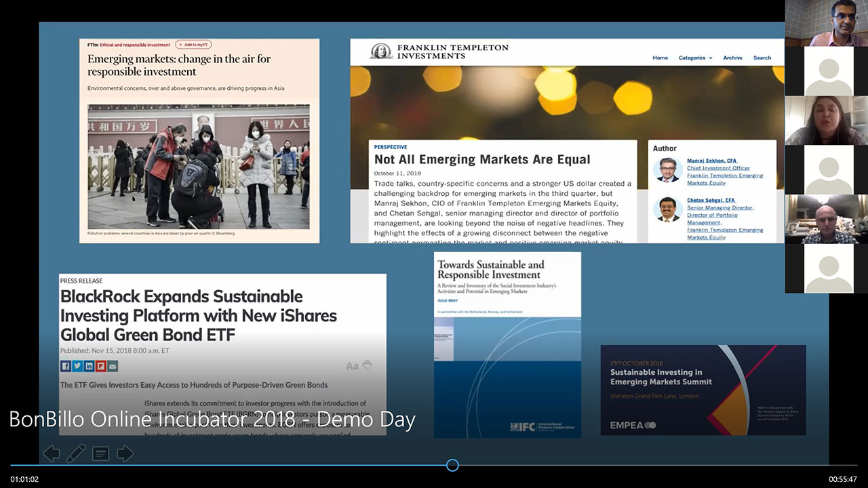
Task: Click the video progress scrubber handle
Action: point(452,465)
